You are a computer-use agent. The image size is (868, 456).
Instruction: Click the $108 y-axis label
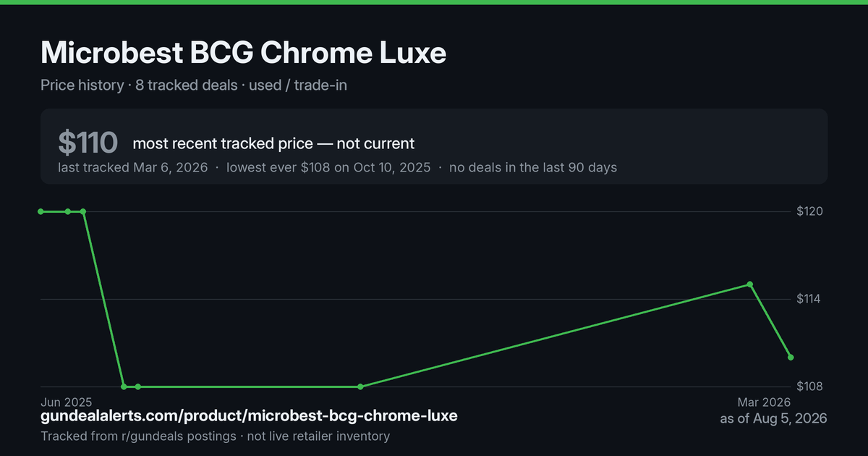point(810,387)
